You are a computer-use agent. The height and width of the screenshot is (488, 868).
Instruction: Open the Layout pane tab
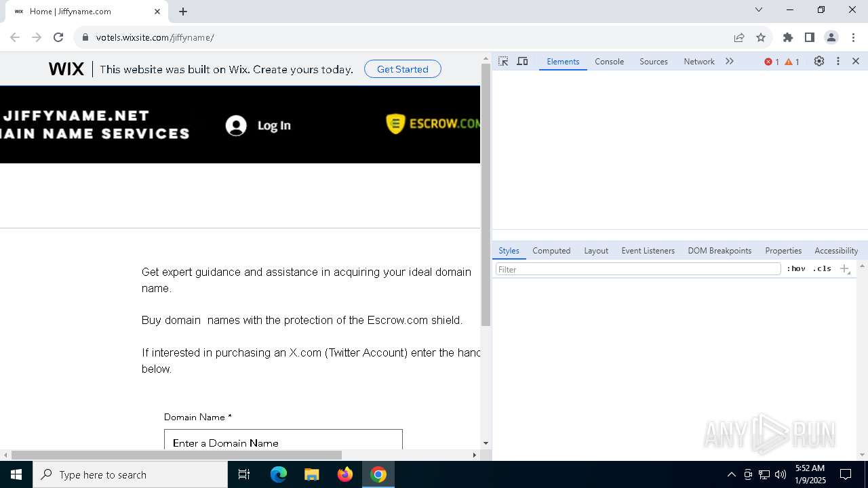[x=596, y=250]
